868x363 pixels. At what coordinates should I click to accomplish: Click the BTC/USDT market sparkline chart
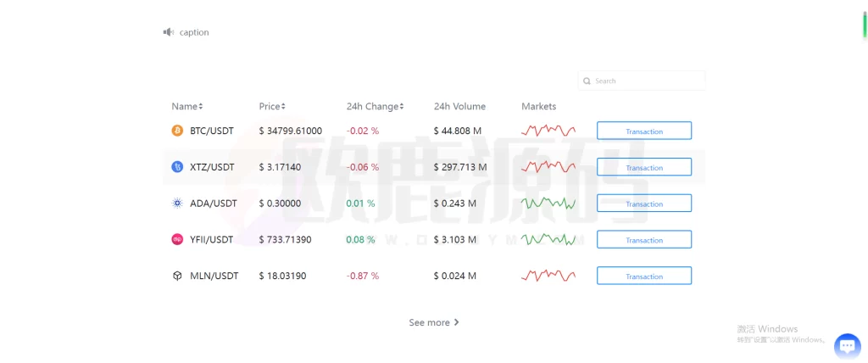pyautogui.click(x=548, y=131)
